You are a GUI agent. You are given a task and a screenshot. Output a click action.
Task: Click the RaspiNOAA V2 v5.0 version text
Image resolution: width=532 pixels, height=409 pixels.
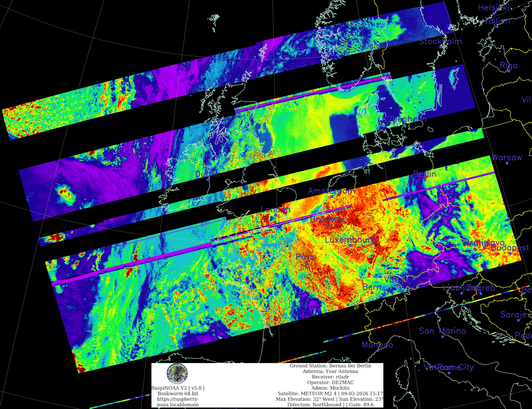click(178, 388)
